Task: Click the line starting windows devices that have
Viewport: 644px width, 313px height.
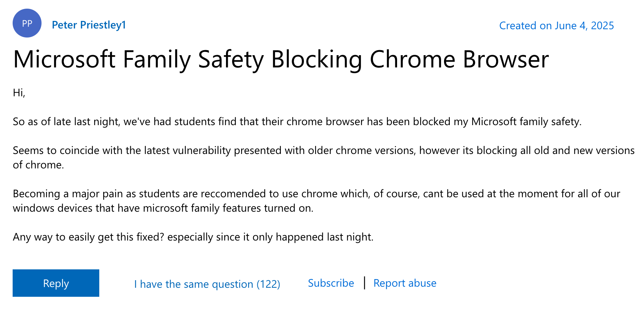Action: point(163,208)
